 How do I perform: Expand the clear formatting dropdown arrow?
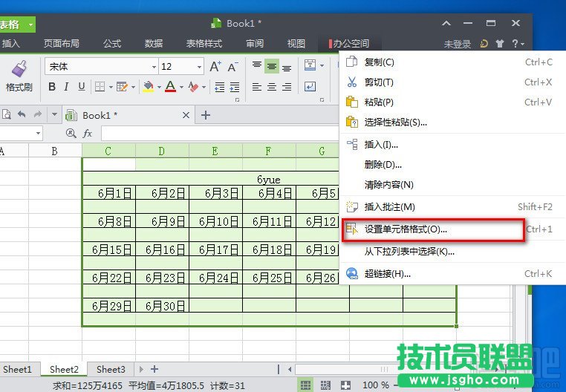[204, 87]
